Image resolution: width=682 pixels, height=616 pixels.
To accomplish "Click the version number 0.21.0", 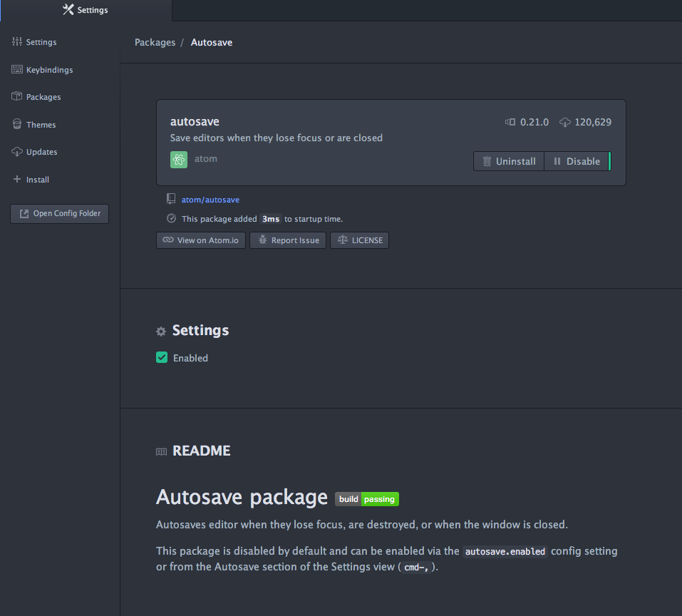I will pyautogui.click(x=534, y=122).
